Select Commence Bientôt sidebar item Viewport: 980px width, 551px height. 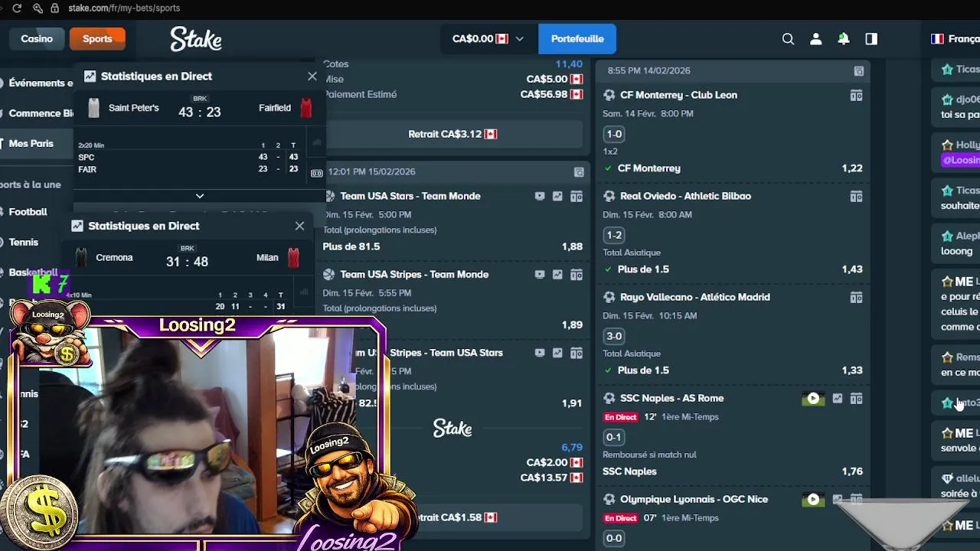click(x=37, y=113)
